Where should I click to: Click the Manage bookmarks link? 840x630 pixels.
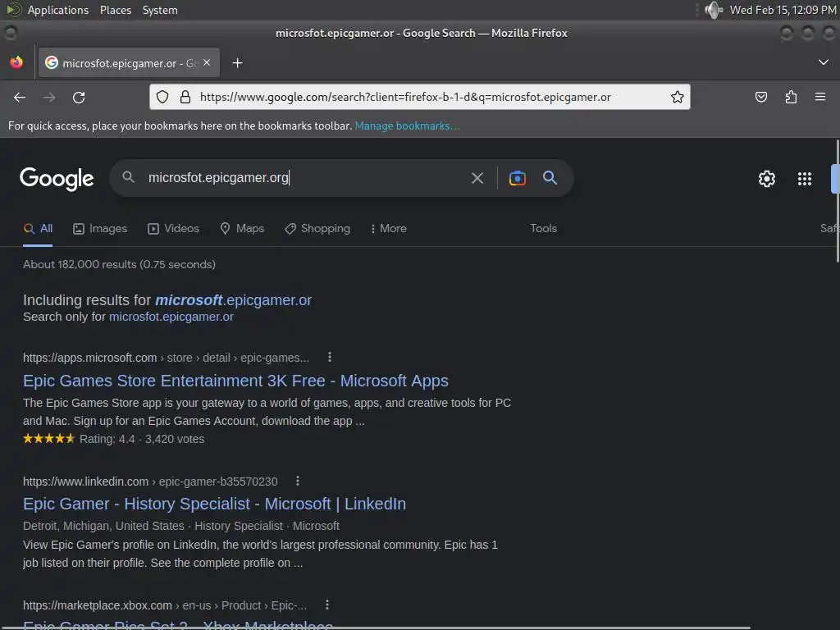coord(407,126)
